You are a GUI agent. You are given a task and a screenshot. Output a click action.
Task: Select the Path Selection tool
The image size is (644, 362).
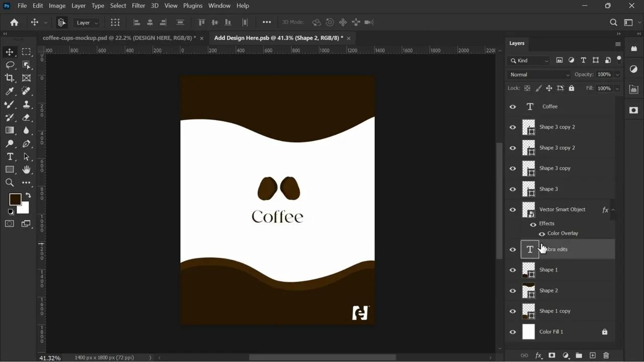(x=26, y=156)
